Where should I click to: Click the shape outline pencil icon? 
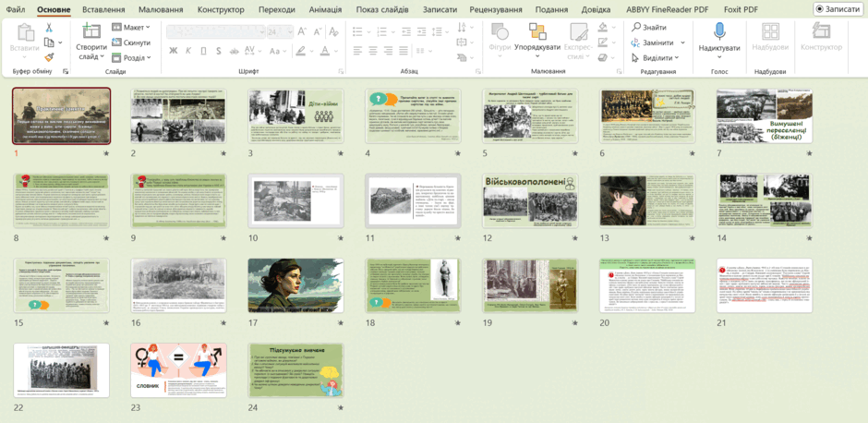click(603, 42)
